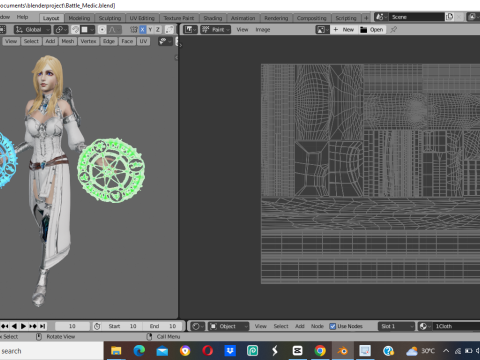Toggle Y axis mirror
This screenshot has height=360, width=480.
pyautogui.click(x=150, y=30)
